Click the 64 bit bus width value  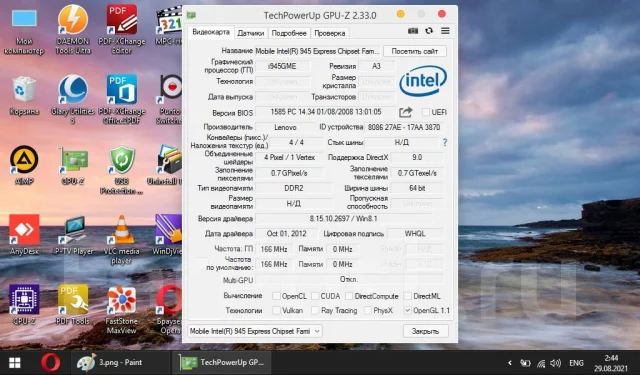[417, 188]
